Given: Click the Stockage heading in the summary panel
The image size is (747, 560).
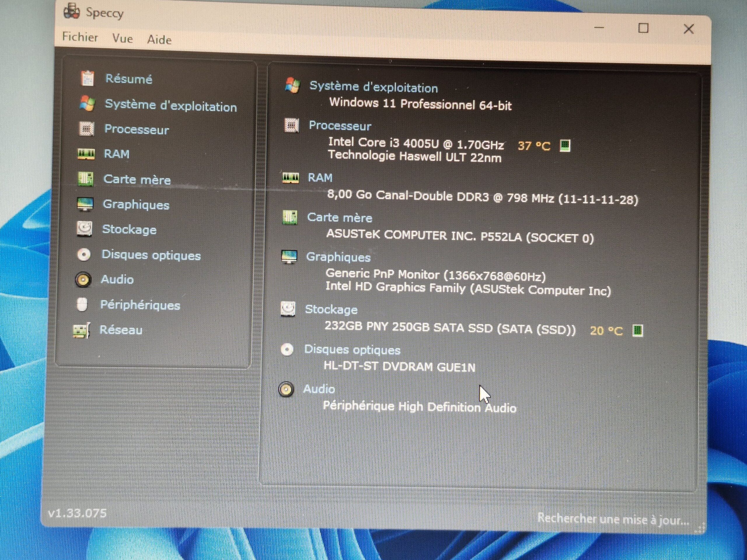Looking at the screenshot, I should [x=331, y=309].
